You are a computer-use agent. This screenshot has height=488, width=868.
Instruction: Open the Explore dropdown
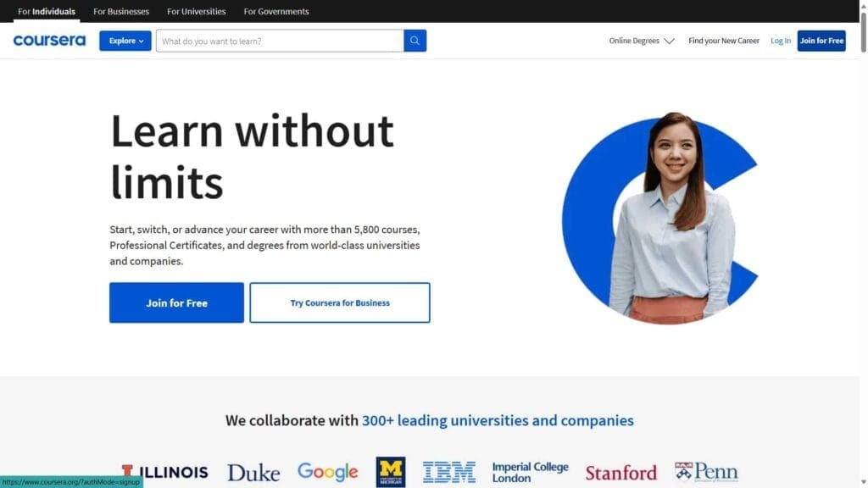(125, 40)
